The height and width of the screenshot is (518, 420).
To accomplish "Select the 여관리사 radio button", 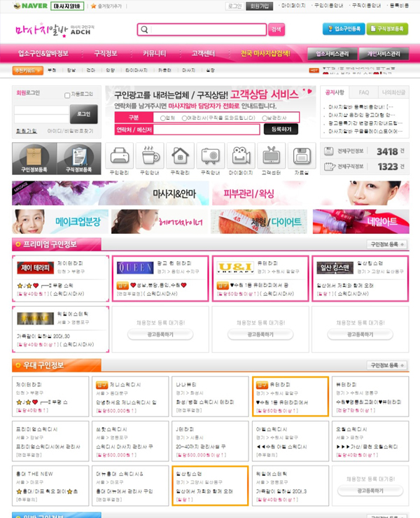I will point(184,118).
